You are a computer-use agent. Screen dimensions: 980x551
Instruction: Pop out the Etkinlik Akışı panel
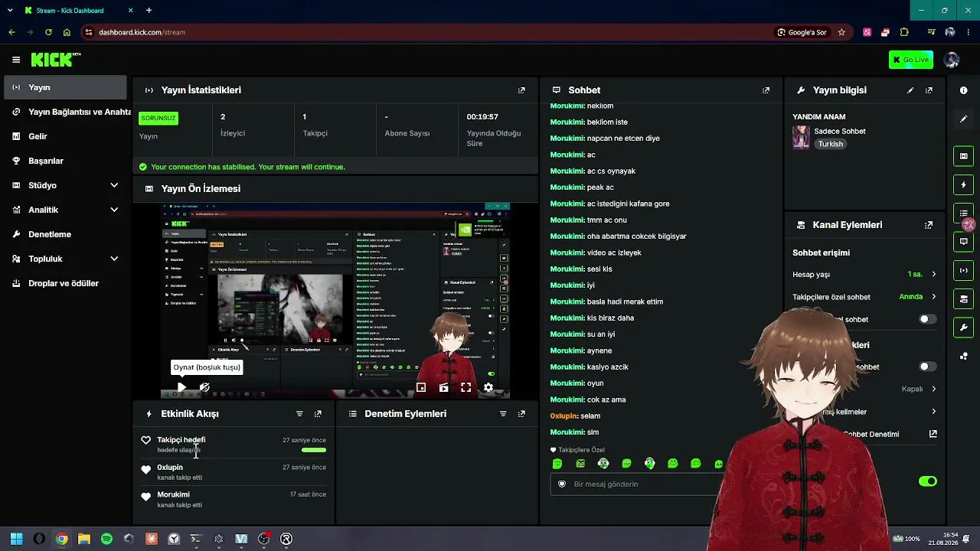(318, 414)
